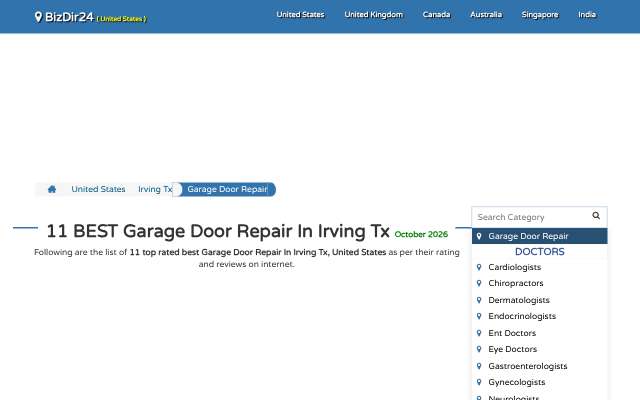Click pin icon next to Gynecologists
This screenshot has height=400, width=640.
click(479, 382)
